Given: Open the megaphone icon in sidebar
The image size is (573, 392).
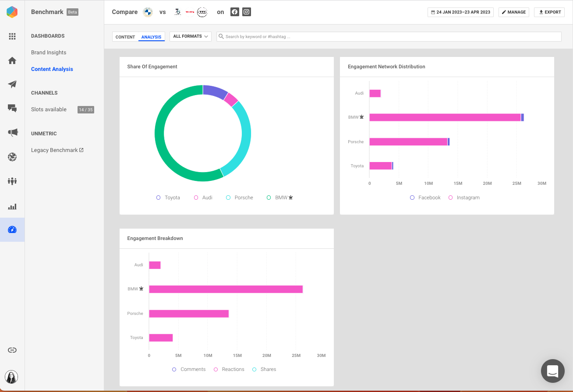Looking at the screenshot, I should click(x=12, y=132).
